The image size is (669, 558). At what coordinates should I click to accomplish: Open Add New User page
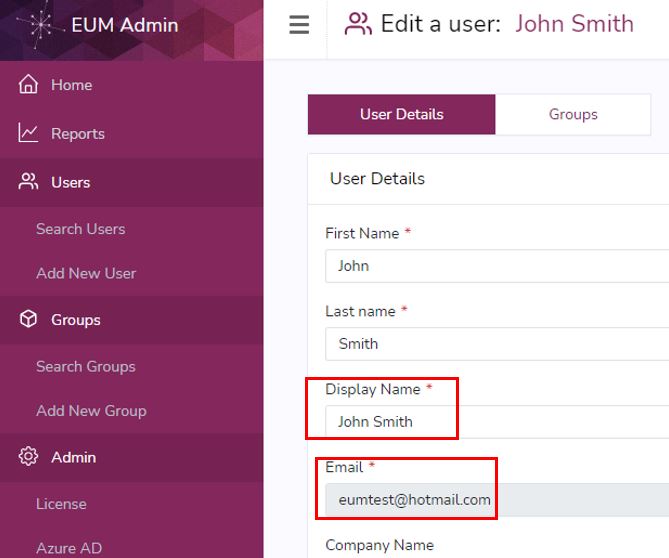pyautogui.click(x=86, y=273)
